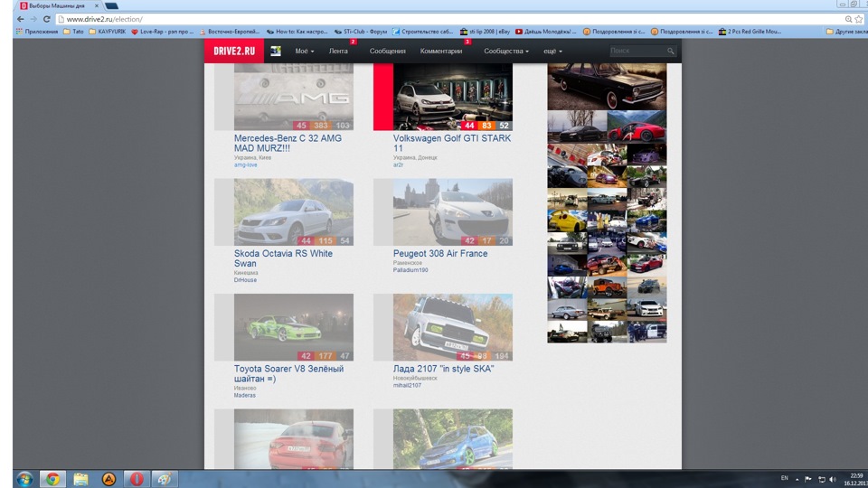Open the Tato bookmarks folder
The height and width of the screenshot is (488, 868).
tap(73, 32)
